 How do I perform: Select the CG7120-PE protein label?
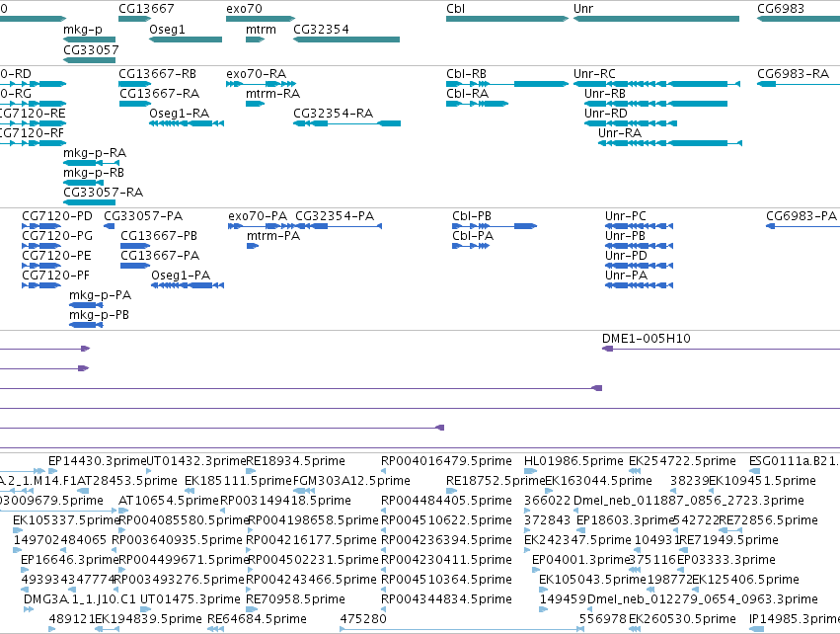click(x=56, y=256)
